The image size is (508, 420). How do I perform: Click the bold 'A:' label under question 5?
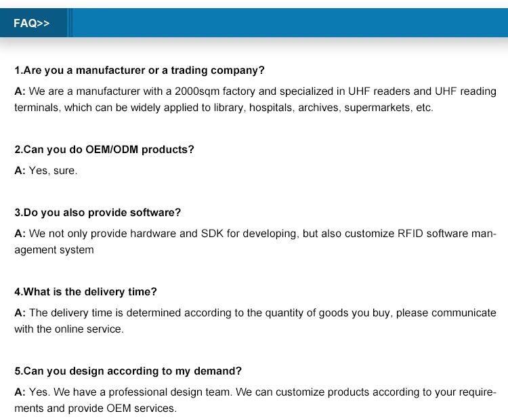pyautogui.click(x=20, y=392)
